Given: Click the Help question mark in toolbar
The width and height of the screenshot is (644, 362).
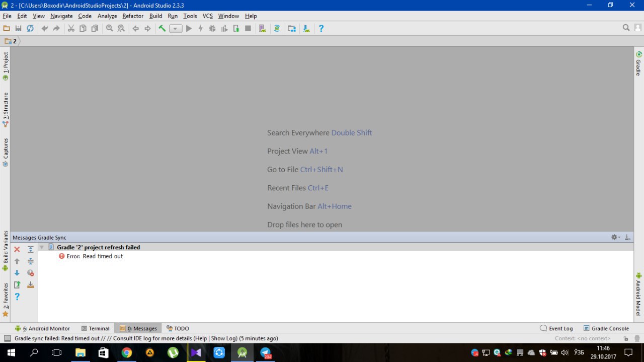Looking at the screenshot, I should (321, 29).
